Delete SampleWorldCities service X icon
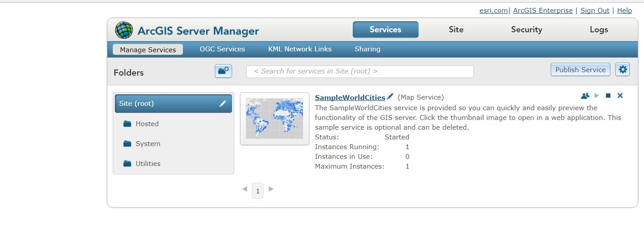644x235 pixels. (x=620, y=96)
